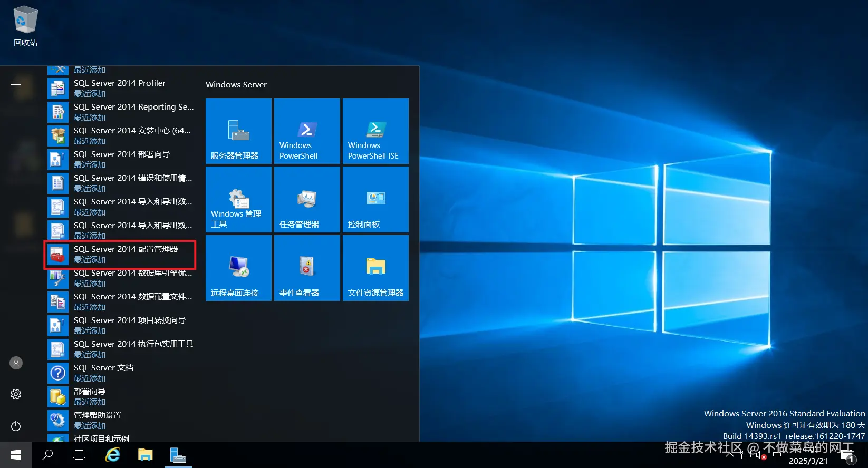Open 服务器管理器 tile

(x=238, y=131)
